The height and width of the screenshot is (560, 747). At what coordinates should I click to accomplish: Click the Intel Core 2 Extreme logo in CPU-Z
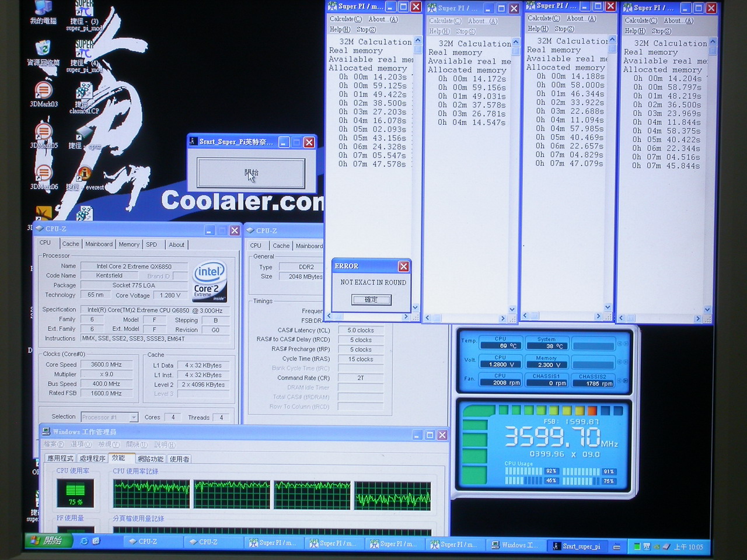[x=210, y=282]
